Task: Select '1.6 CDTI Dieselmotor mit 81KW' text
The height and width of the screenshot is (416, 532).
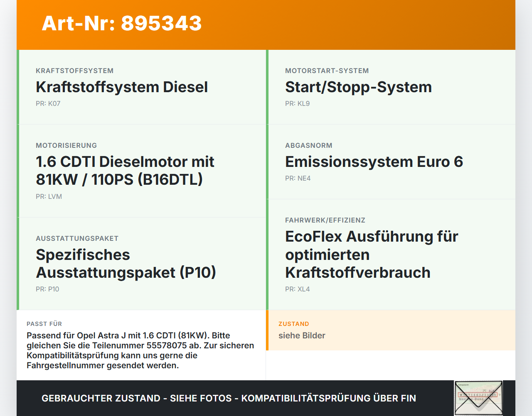Action: point(125,171)
